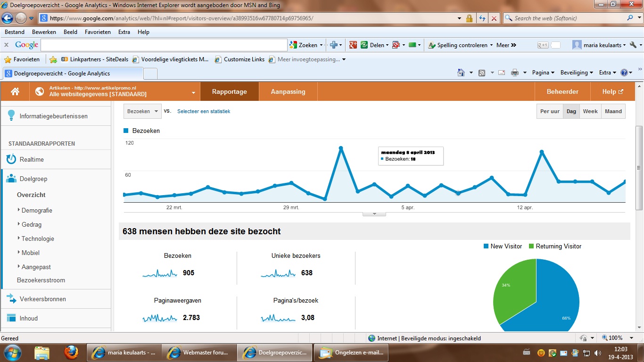Open the Customize Links favorite
Viewport: 644px width, 362px height.
[x=240, y=59]
